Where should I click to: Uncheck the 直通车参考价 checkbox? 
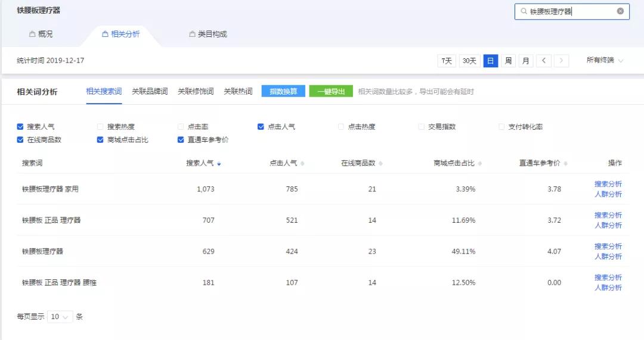(x=181, y=140)
